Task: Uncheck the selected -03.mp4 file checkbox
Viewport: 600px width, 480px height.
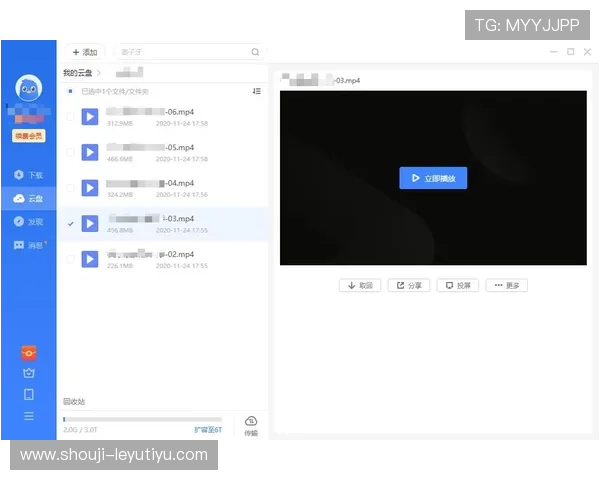Action: tap(69, 224)
